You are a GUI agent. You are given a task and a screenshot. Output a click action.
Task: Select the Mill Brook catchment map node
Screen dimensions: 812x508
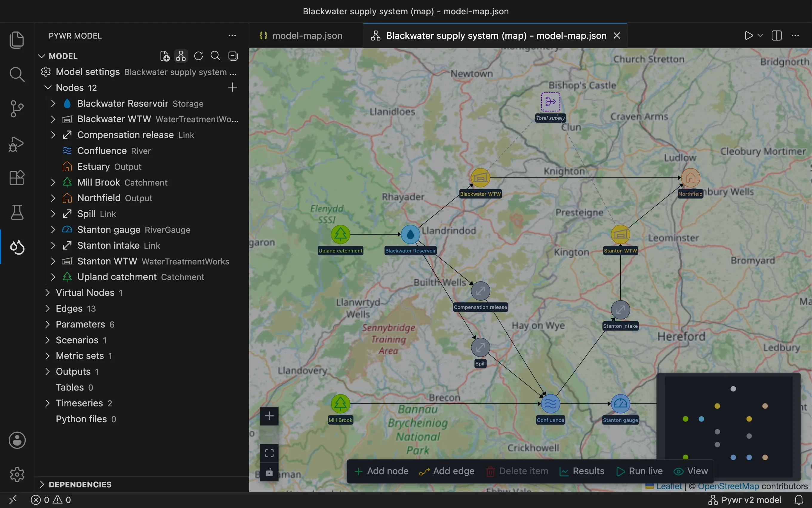[x=340, y=404]
